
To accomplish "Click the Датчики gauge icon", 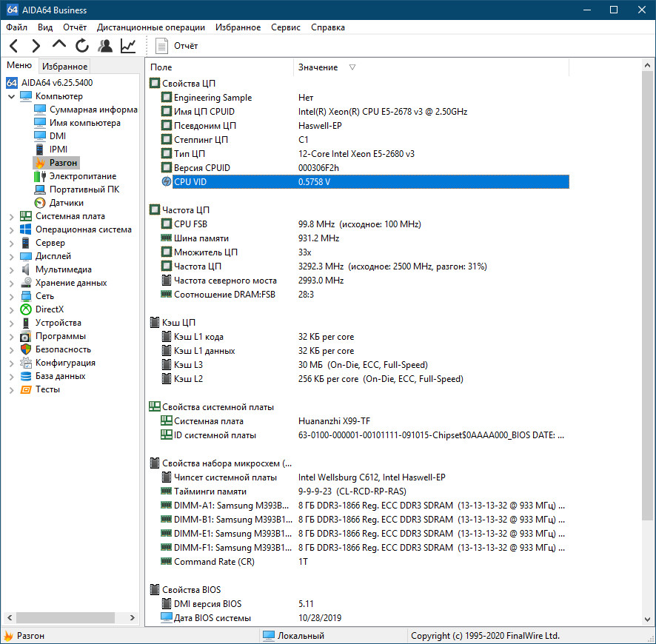I will pos(40,203).
